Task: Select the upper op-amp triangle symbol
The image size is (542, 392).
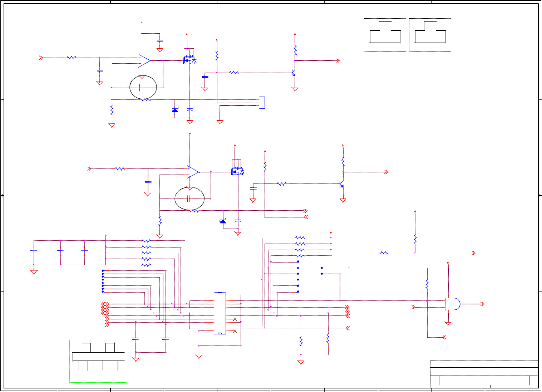Action: pos(144,61)
